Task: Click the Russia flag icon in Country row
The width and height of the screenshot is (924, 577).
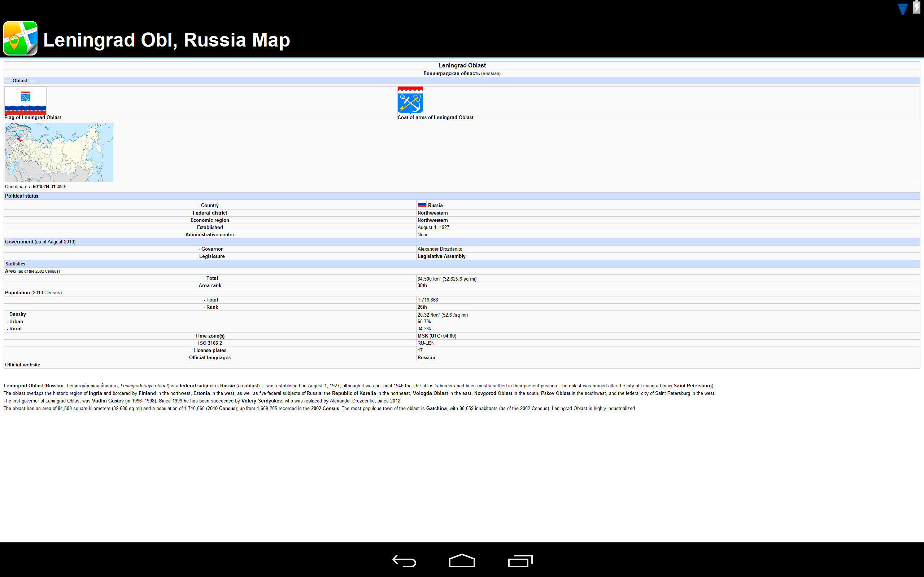Action: 422,205
